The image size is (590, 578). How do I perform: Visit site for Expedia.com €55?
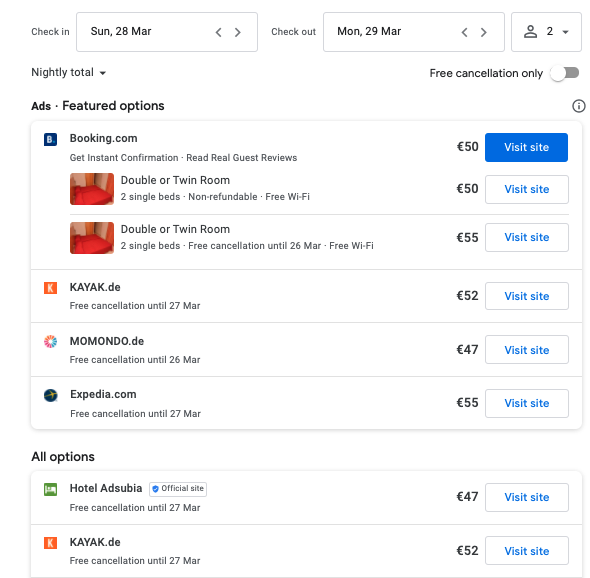(x=527, y=403)
